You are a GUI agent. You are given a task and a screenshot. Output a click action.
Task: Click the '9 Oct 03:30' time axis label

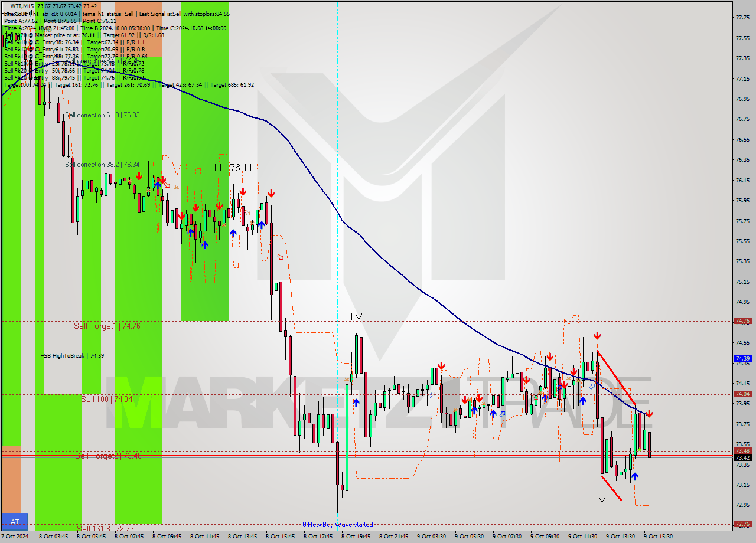tap(432, 537)
